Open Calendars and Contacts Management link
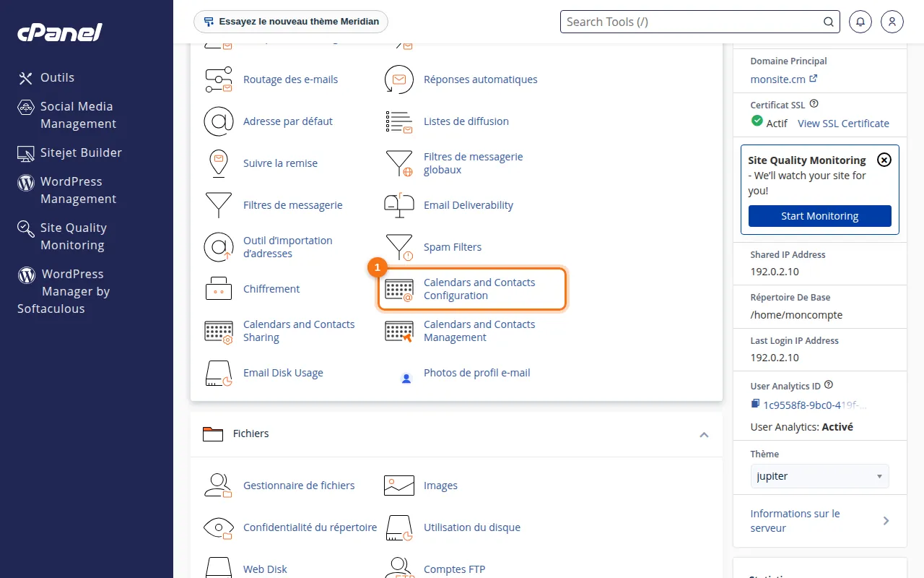The width and height of the screenshot is (924, 578). [x=479, y=331]
